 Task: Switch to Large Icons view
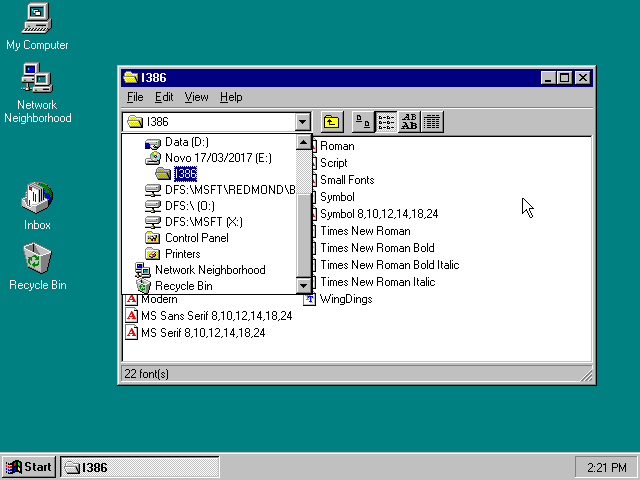coord(363,122)
